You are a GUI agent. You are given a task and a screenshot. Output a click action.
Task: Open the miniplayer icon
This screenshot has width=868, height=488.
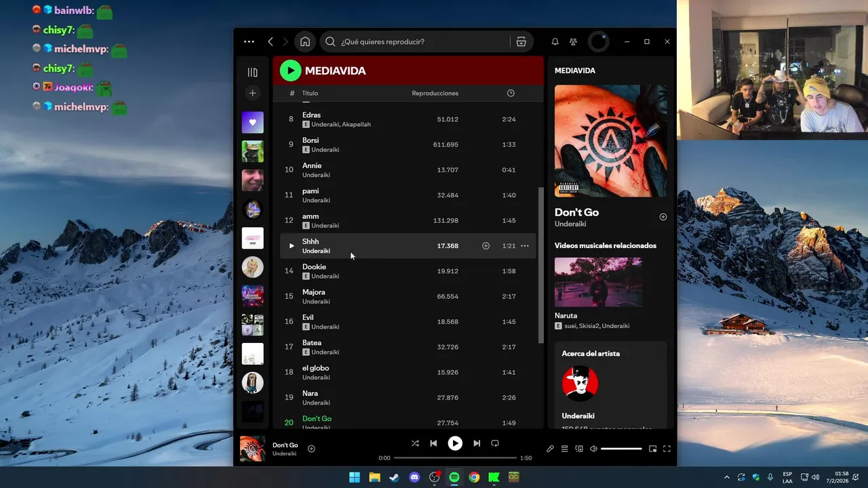[x=652, y=449]
